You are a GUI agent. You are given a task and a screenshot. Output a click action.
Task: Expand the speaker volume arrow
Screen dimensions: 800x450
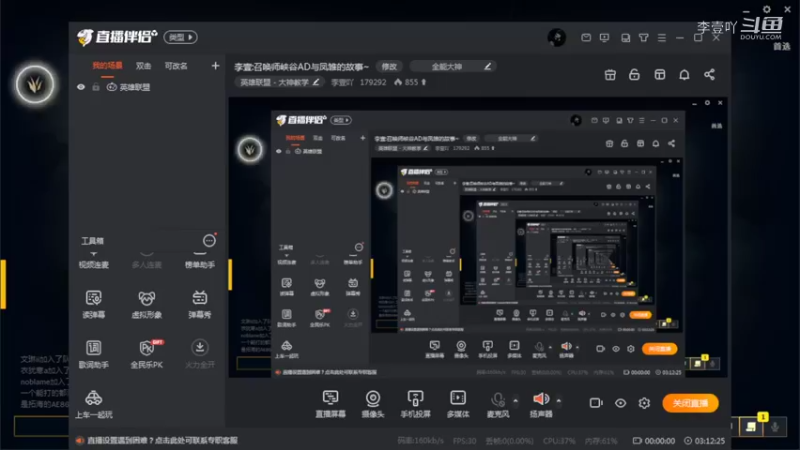tap(559, 401)
